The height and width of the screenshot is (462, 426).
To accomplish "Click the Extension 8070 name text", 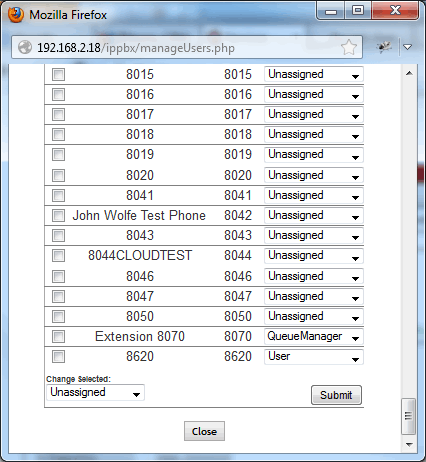I will click(x=140, y=336).
